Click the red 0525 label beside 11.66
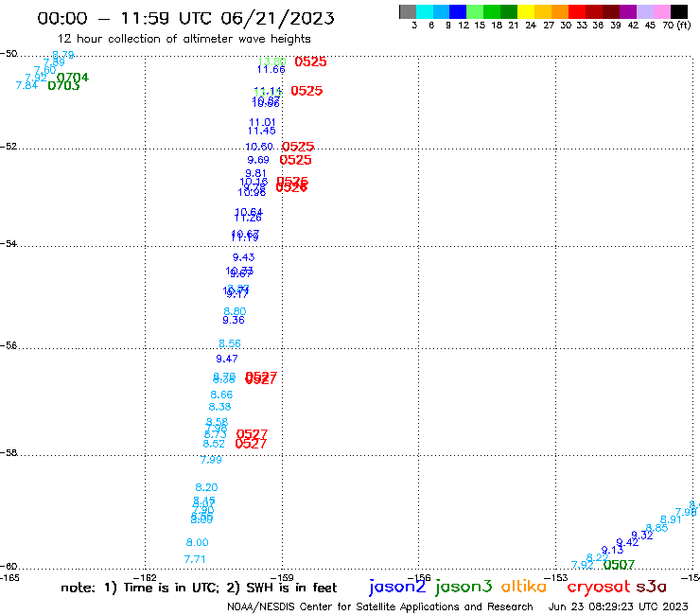This screenshot has width=700, height=615. 310,61
